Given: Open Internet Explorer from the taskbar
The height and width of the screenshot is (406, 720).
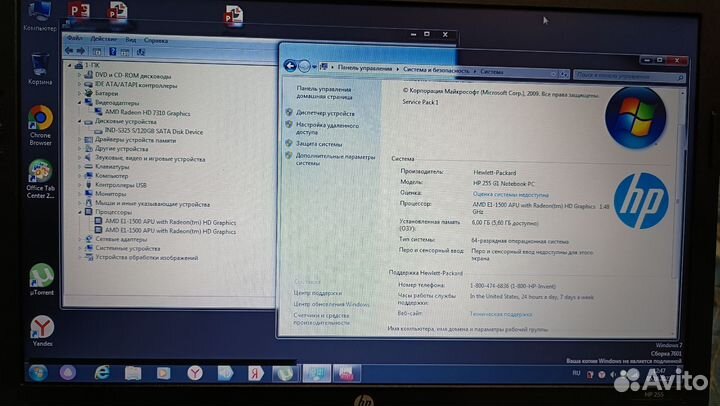Looking at the screenshot, I should 101,372.
